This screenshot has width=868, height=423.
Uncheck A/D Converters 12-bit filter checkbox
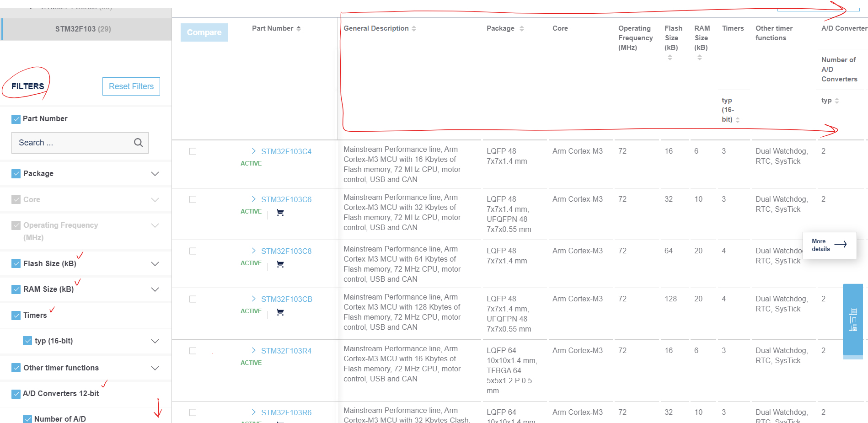tap(16, 393)
